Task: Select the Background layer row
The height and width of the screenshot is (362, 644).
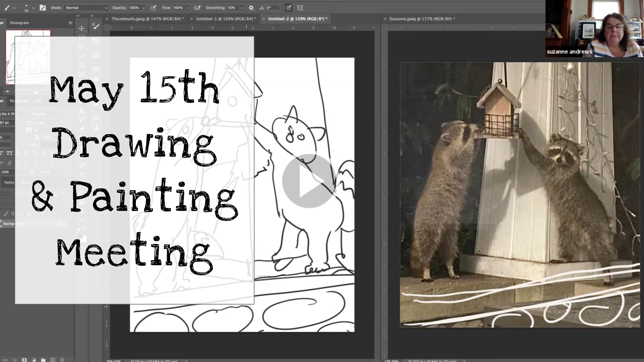Action: pyautogui.click(x=34, y=224)
